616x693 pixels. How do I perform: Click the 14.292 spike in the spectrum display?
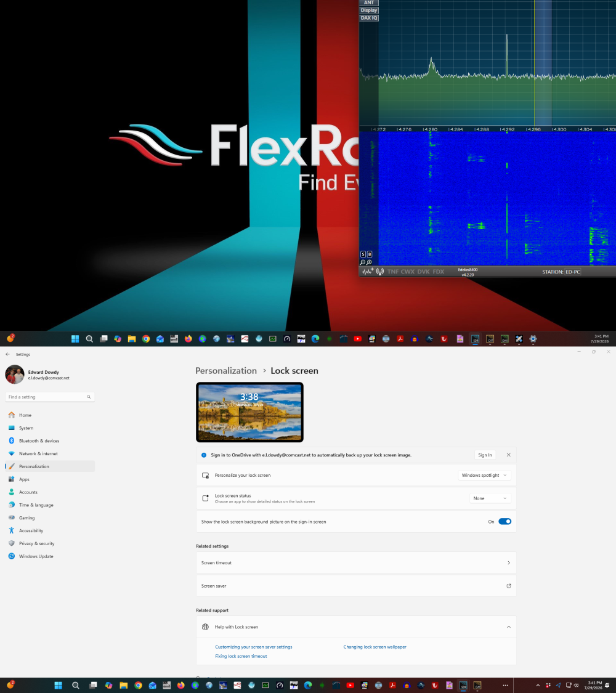coord(507,55)
